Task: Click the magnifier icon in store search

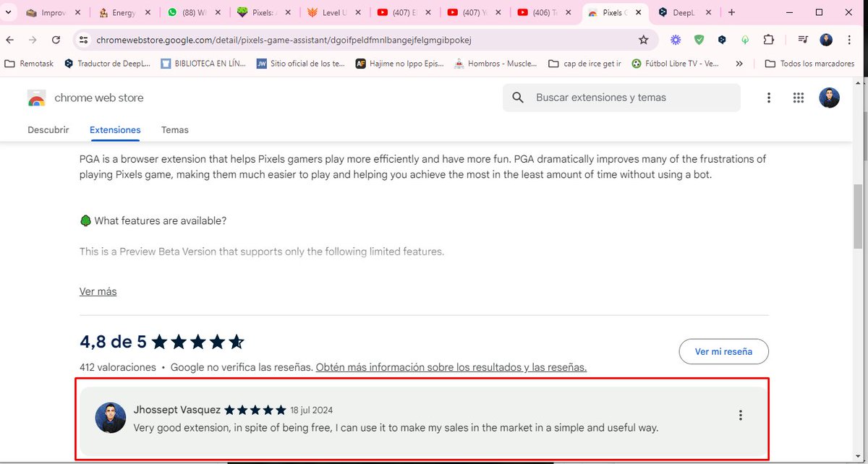Action: pyautogui.click(x=518, y=98)
